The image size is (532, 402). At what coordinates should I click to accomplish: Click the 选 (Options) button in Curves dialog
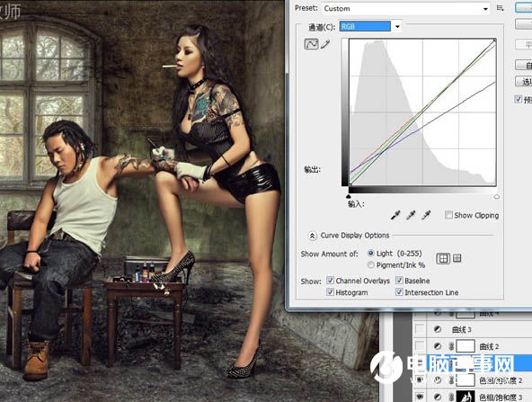pyautogui.click(x=524, y=82)
